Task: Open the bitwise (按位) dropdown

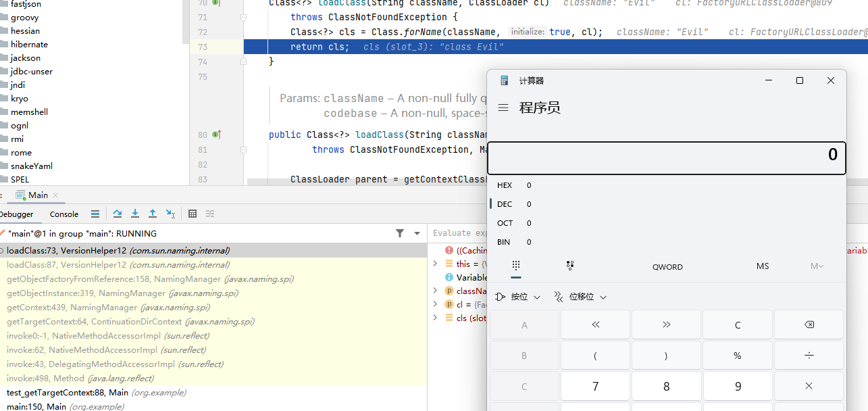Action: click(519, 297)
